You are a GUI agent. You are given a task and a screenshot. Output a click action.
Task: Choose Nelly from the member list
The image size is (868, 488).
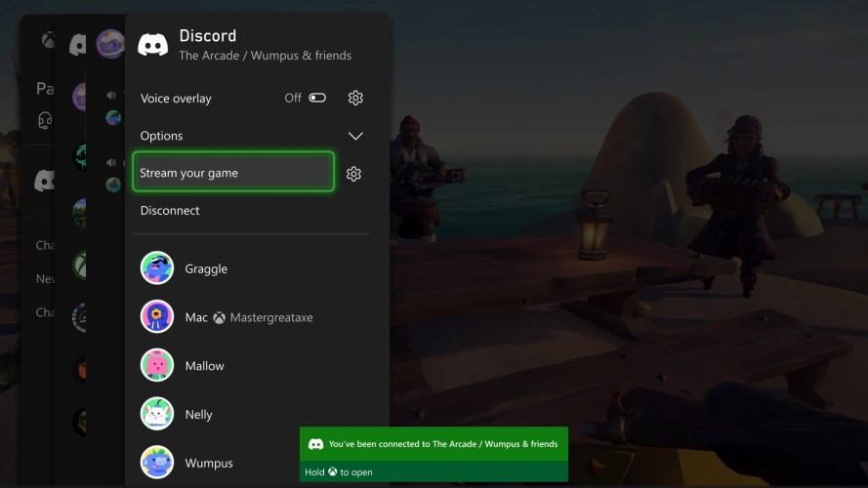click(x=199, y=415)
